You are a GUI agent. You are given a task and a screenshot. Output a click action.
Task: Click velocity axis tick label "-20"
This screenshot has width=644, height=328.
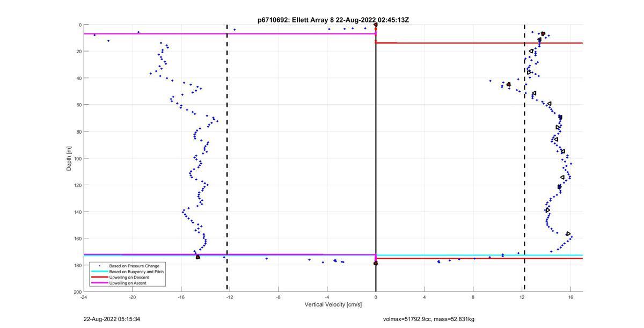(x=133, y=297)
